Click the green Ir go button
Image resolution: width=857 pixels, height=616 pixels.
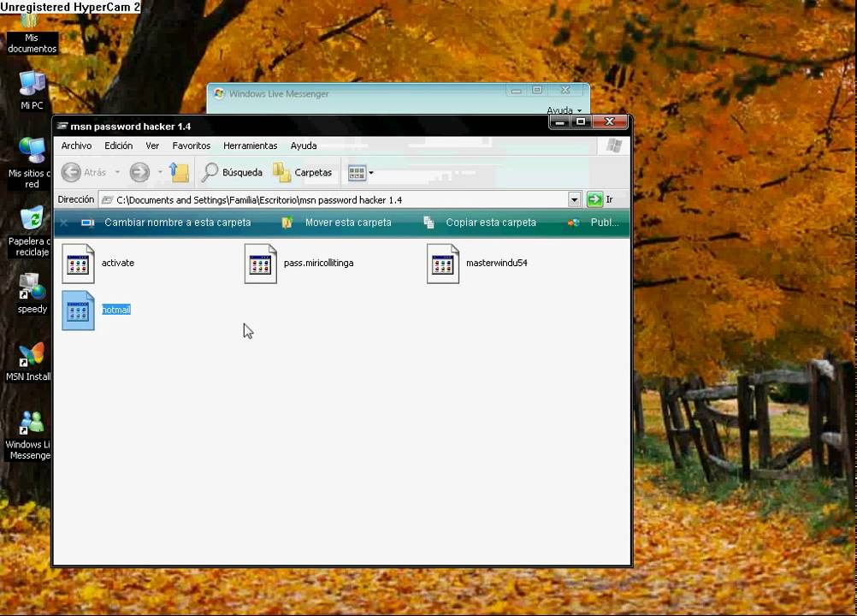594,199
